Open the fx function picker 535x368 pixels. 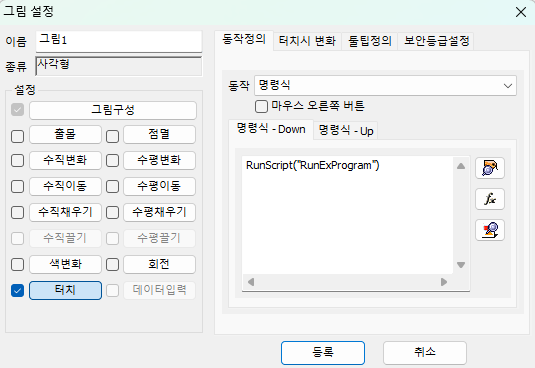[x=490, y=199]
